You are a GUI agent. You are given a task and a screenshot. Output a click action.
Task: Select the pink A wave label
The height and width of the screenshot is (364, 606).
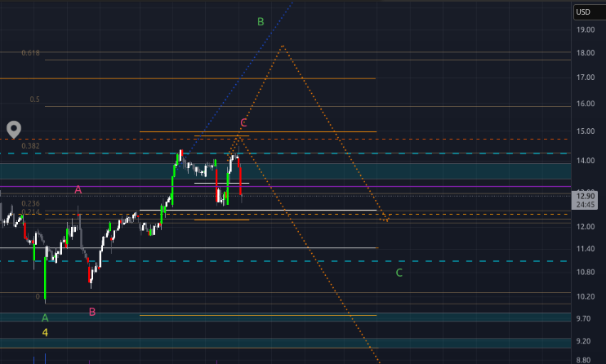pyautogui.click(x=78, y=189)
